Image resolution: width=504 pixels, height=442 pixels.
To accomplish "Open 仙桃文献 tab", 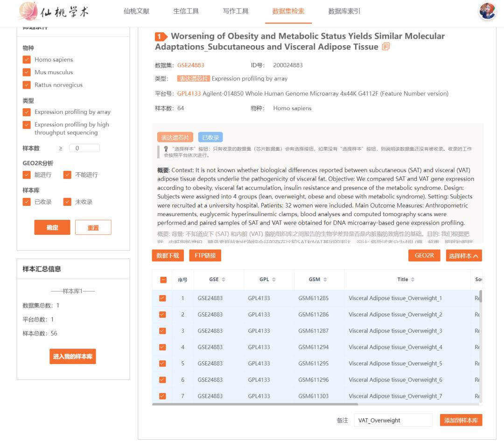I will 136,11.
